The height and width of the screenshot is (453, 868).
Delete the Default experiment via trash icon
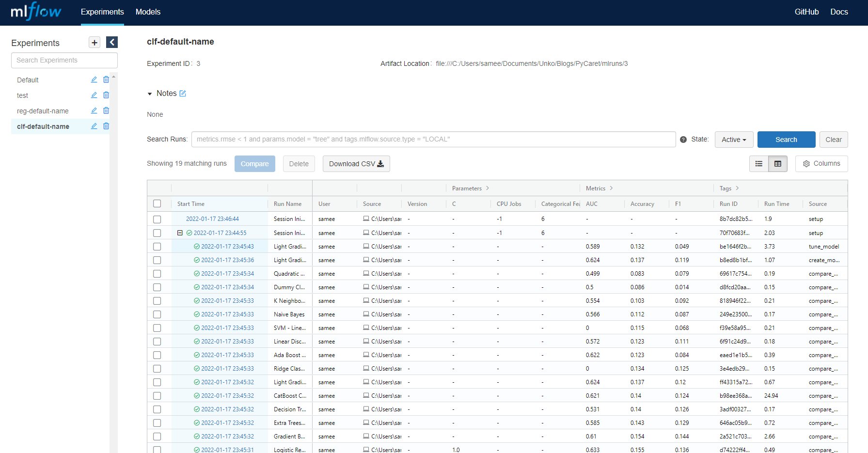tap(106, 79)
